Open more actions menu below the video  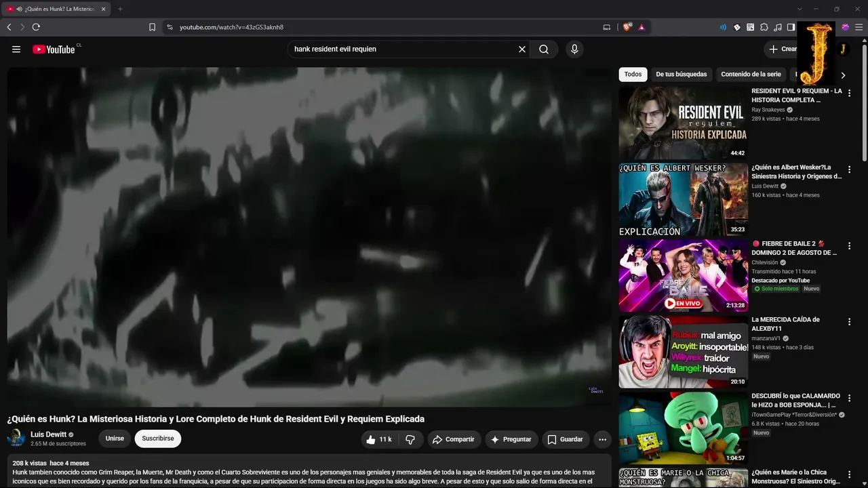602,439
